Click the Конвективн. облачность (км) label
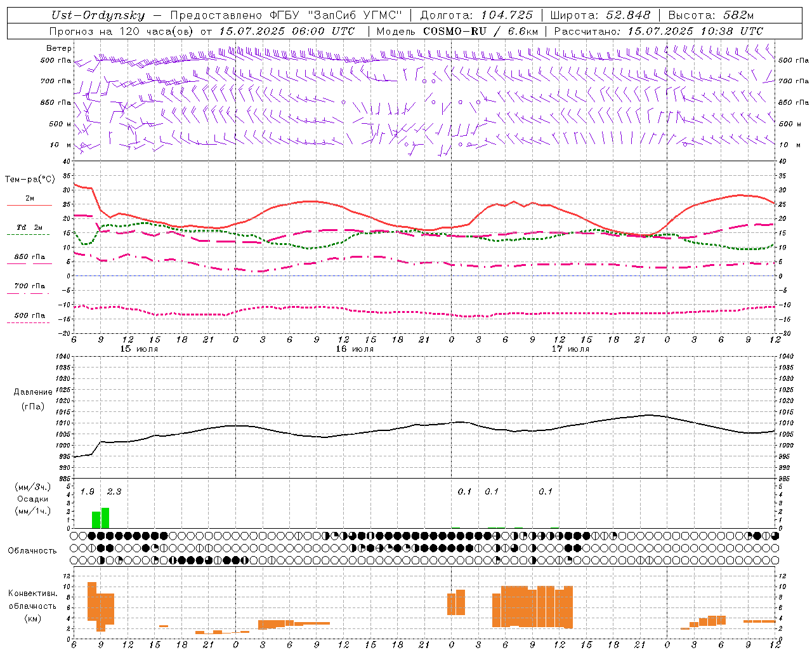Viewport: 812px width, 650px height. (x=32, y=606)
